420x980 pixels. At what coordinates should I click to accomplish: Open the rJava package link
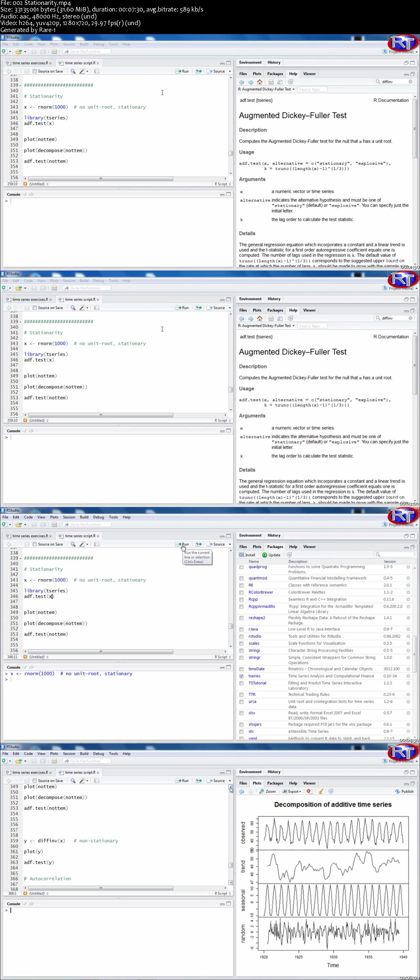coord(253,629)
